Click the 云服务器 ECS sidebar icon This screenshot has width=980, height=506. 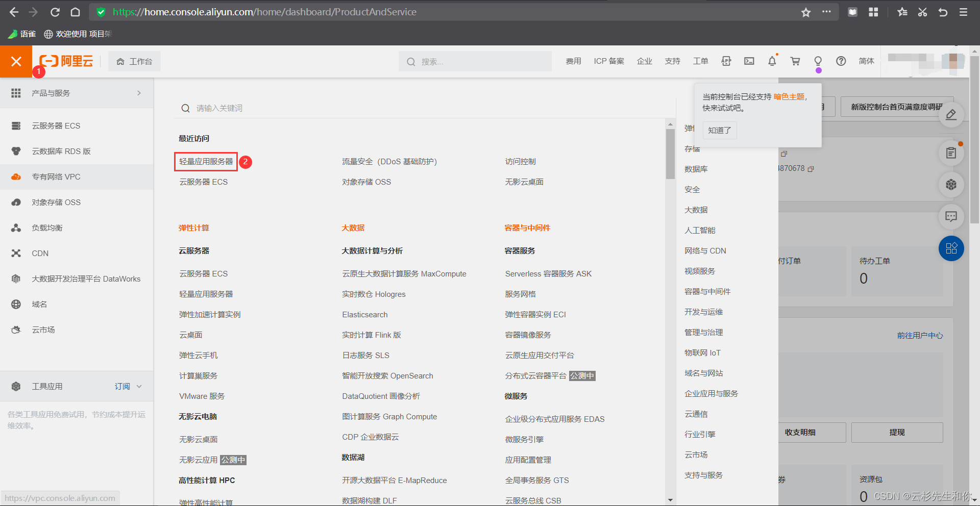point(16,125)
